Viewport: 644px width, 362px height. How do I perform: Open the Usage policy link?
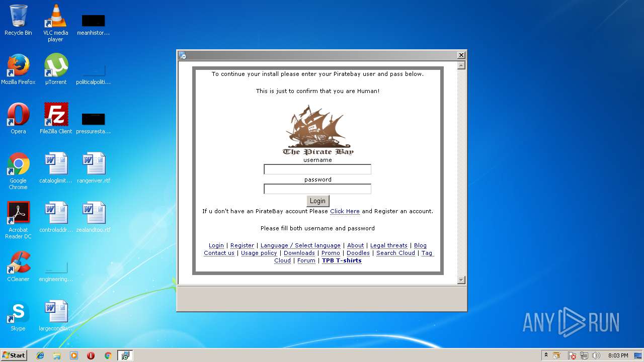[x=259, y=253]
